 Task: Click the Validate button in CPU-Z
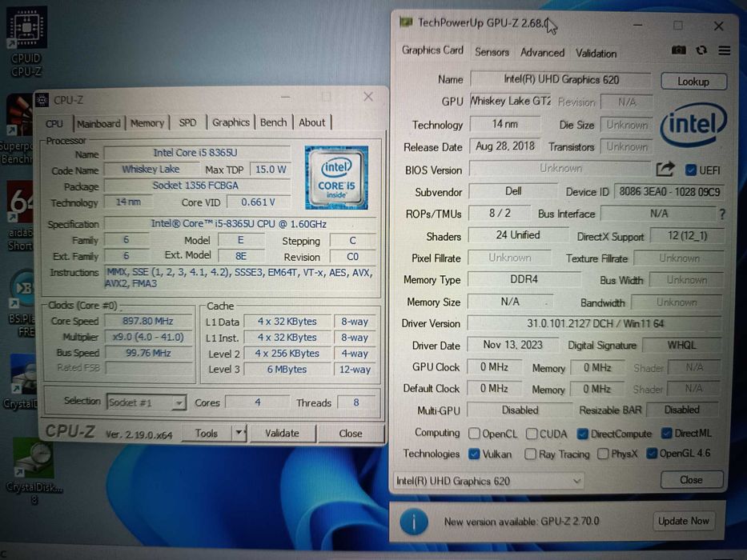[x=282, y=433]
